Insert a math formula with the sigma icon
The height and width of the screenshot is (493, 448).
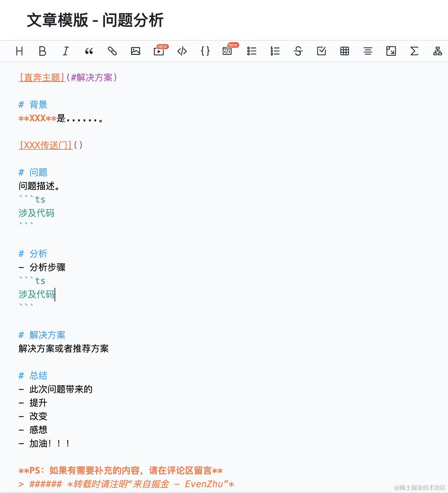point(414,51)
